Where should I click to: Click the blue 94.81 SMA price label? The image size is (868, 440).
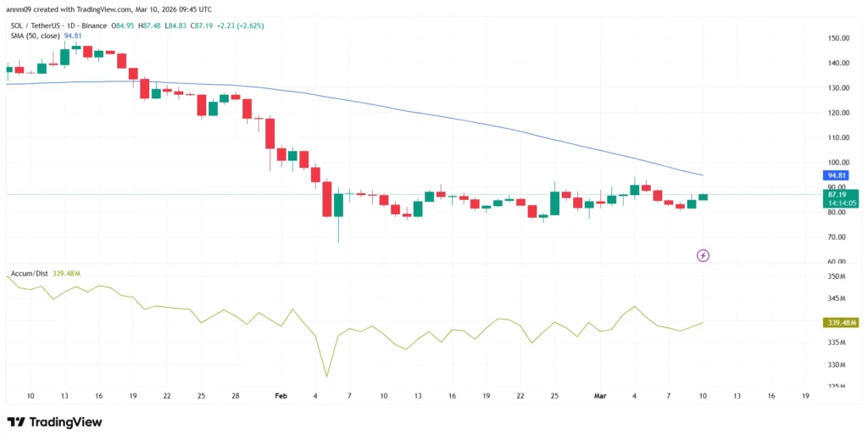(x=837, y=175)
